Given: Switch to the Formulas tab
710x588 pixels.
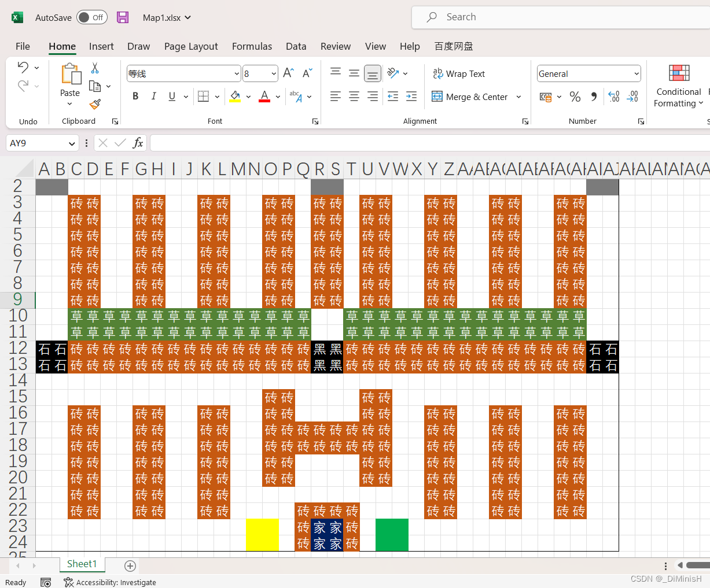Looking at the screenshot, I should coord(252,46).
